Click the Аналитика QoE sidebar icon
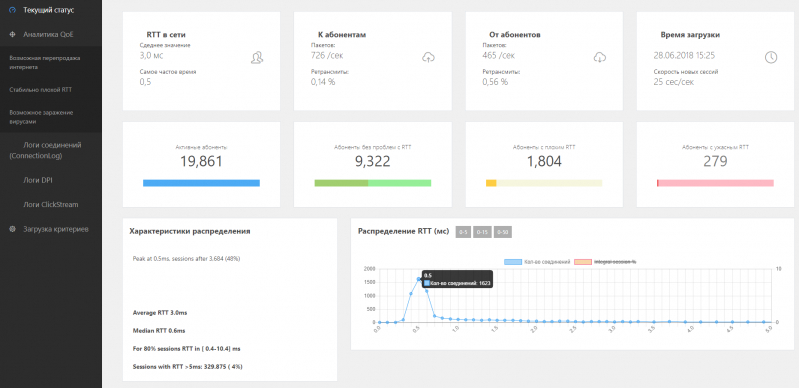Screen dimensions: 799x388 (13, 34)
